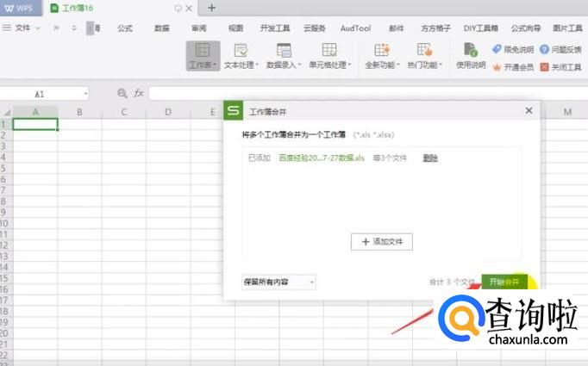Click the WPS home logo tab
This screenshot has height=366, width=588.
20,8
